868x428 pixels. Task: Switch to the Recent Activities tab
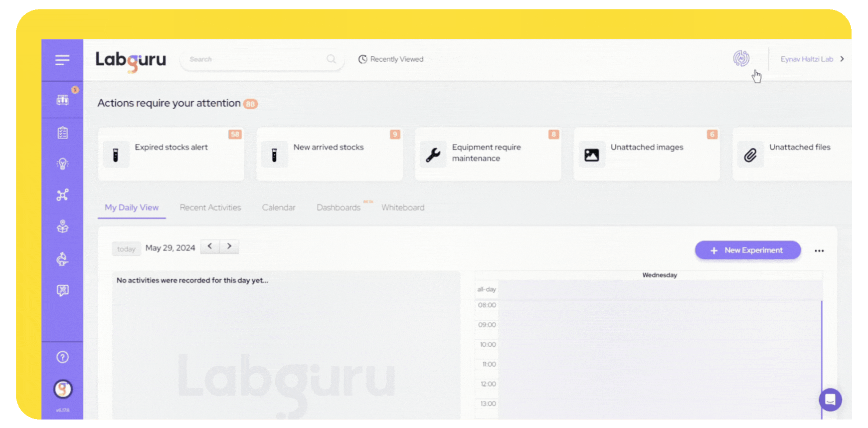pos(210,208)
